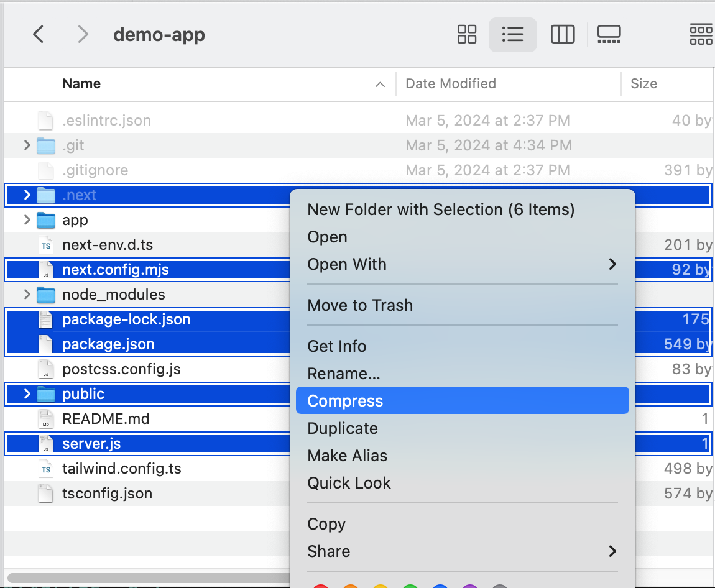Expand the .git folder
This screenshot has width=715, height=588.
[27, 145]
